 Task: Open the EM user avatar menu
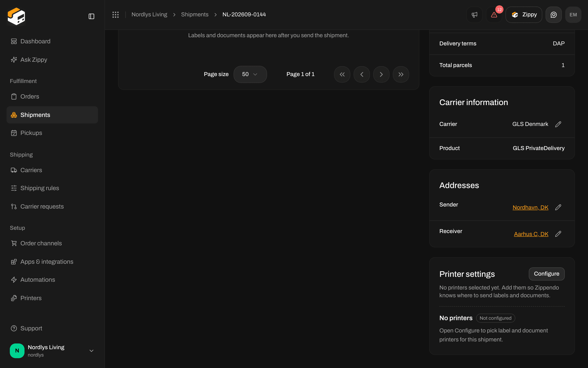[573, 15]
